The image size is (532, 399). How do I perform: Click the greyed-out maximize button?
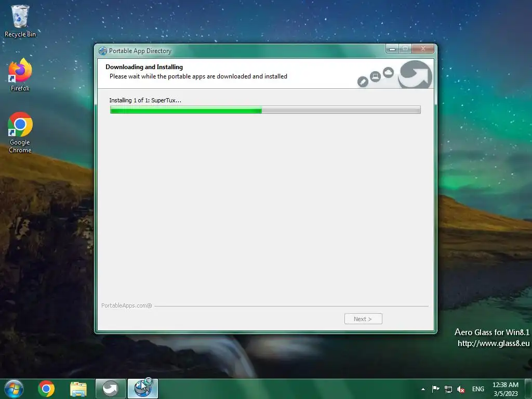tap(405, 49)
